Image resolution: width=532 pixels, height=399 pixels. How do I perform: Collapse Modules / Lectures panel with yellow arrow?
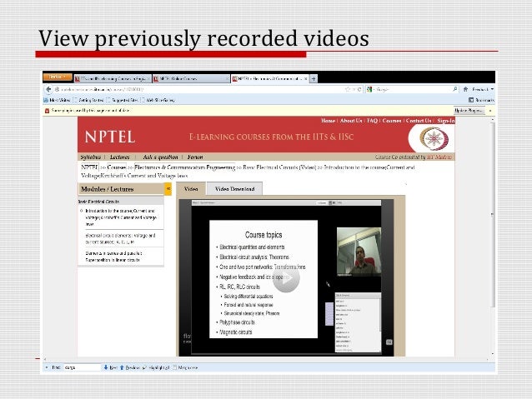[x=168, y=189]
